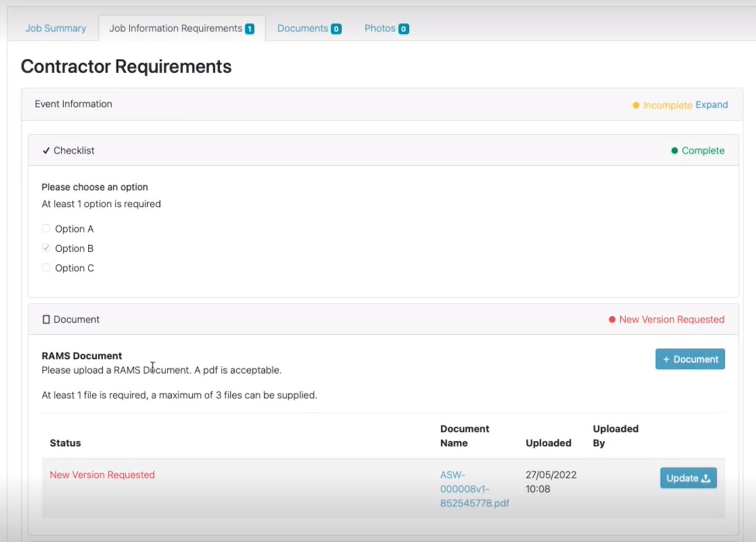Click the badge count on Documents tab

pyautogui.click(x=336, y=29)
